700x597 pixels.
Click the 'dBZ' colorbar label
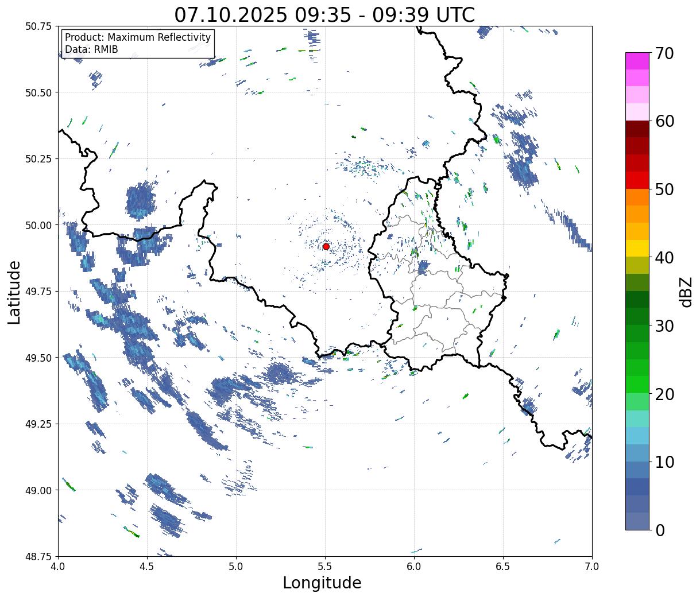click(x=686, y=291)
